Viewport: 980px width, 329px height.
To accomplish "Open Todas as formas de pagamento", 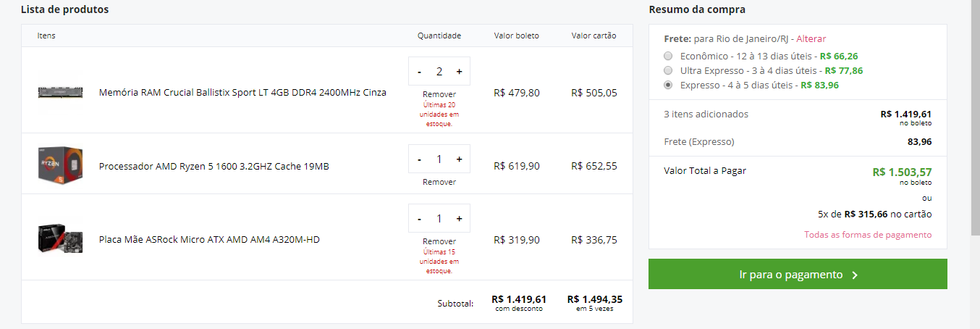I will (868, 235).
